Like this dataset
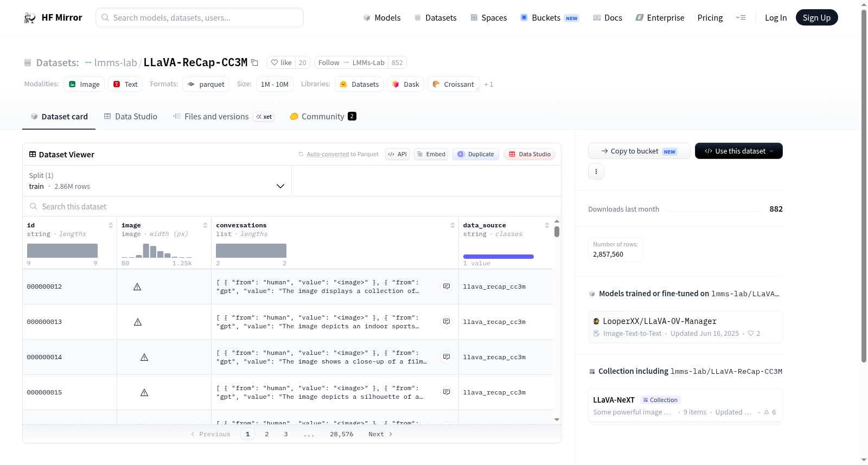 pyautogui.click(x=282, y=62)
